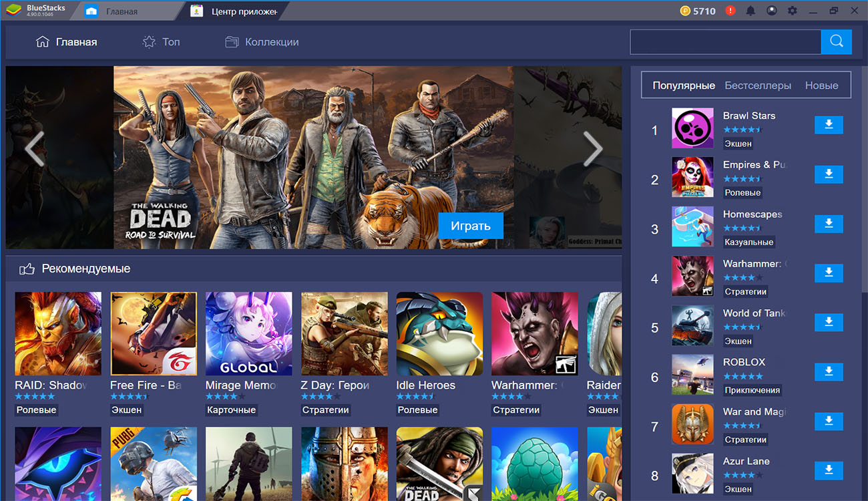The image size is (868, 501).
Task: Open the Коллекции section
Action: click(x=262, y=42)
